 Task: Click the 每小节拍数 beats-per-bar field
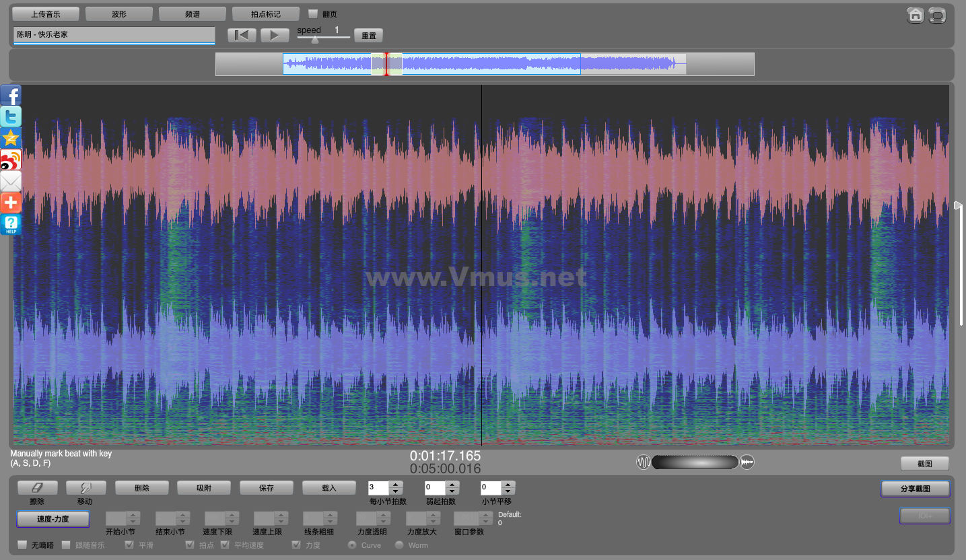[x=378, y=488]
